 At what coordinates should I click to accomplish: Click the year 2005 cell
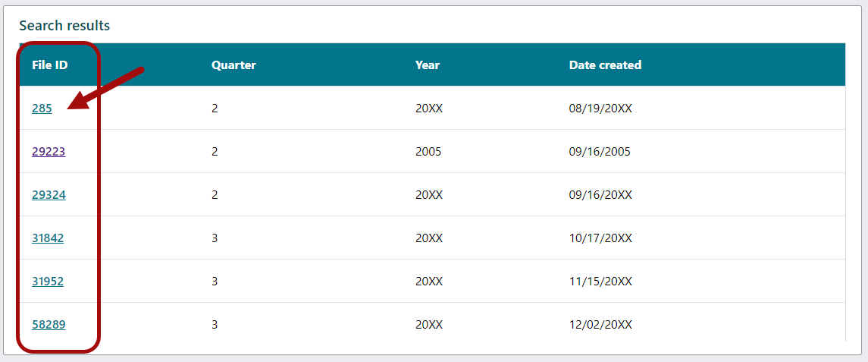[x=428, y=152]
